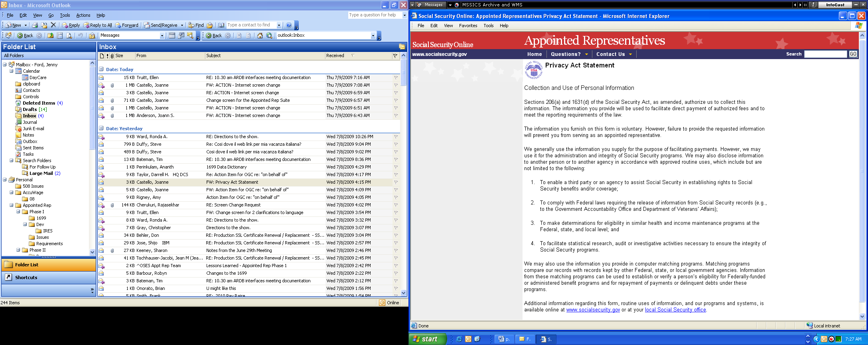Open the Actions menu in Outlook
The height and width of the screenshot is (345, 868).
pos(83,15)
